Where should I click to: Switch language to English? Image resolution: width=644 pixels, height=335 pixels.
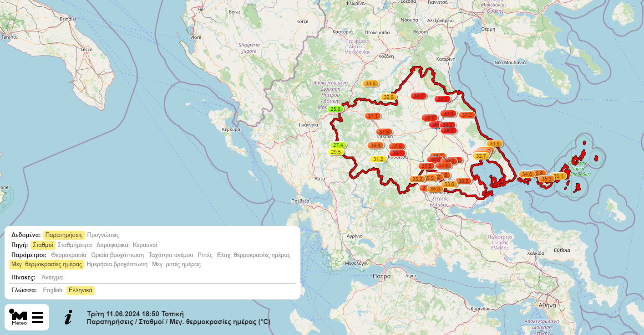[52, 290]
